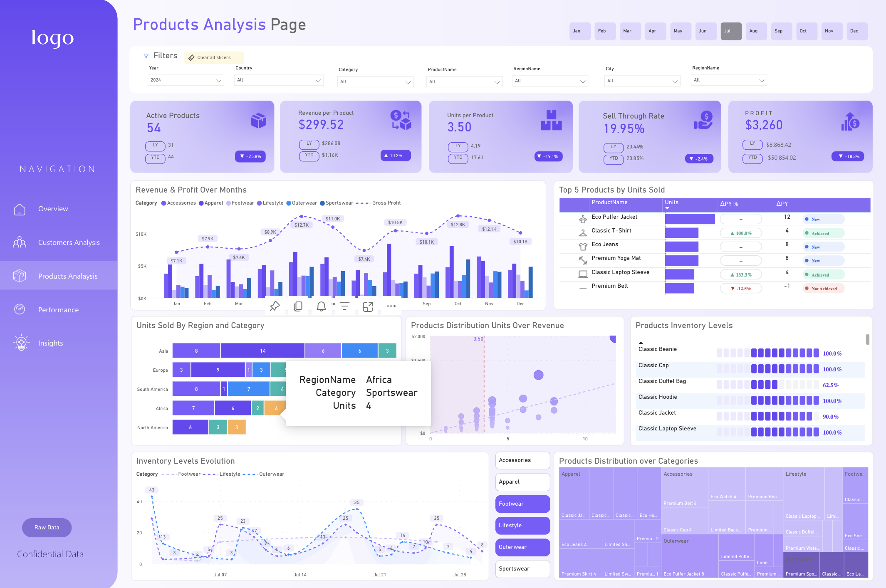The image size is (886, 588).
Task: Open the Year dropdown showing 2024
Action: coord(186,80)
